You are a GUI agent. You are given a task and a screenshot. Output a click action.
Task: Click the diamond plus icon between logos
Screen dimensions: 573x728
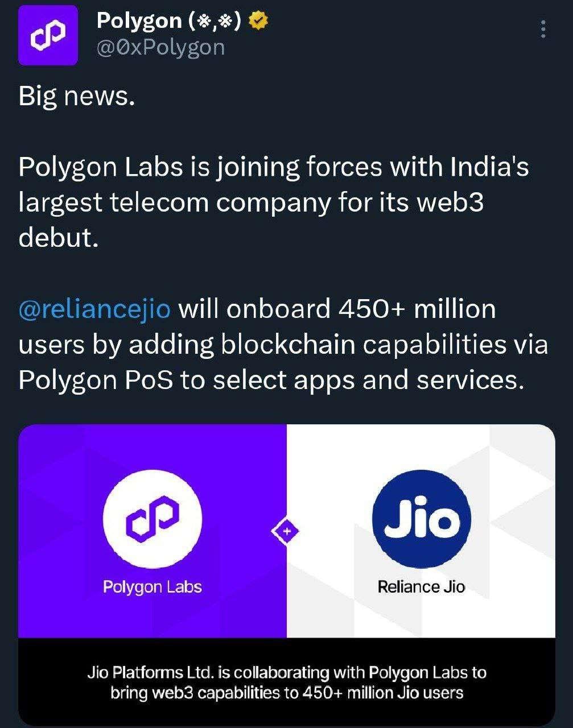pyautogui.click(x=287, y=532)
